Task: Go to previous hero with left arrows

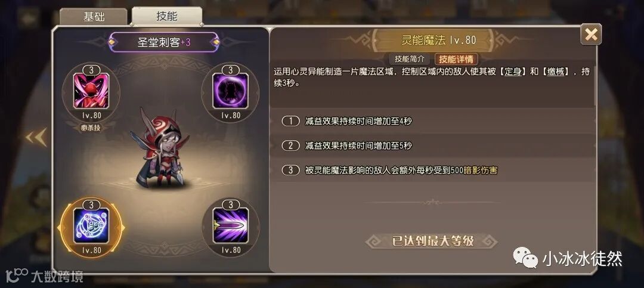Action: pos(36,137)
